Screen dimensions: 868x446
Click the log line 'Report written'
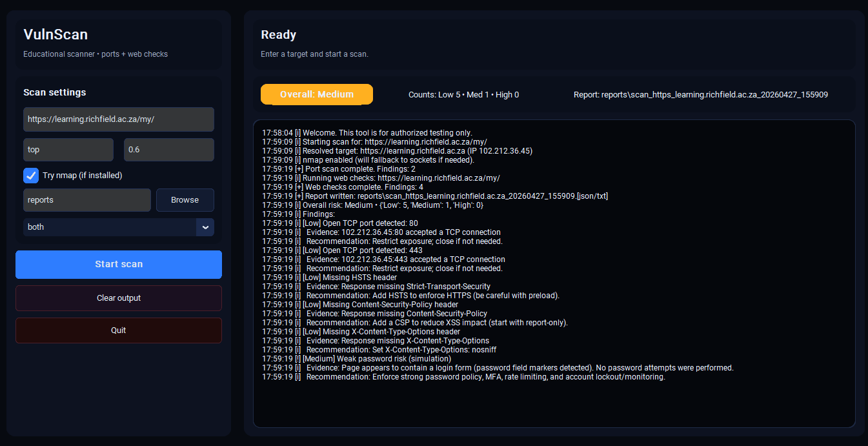(x=435, y=196)
